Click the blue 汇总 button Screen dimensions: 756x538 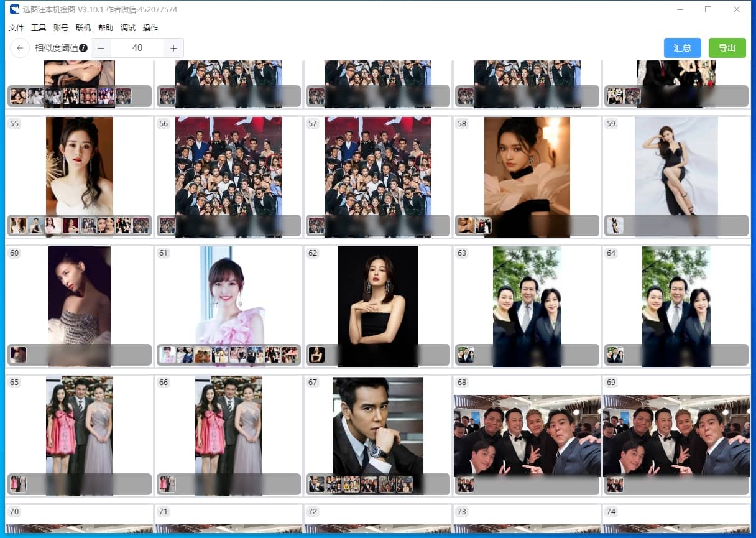point(683,48)
